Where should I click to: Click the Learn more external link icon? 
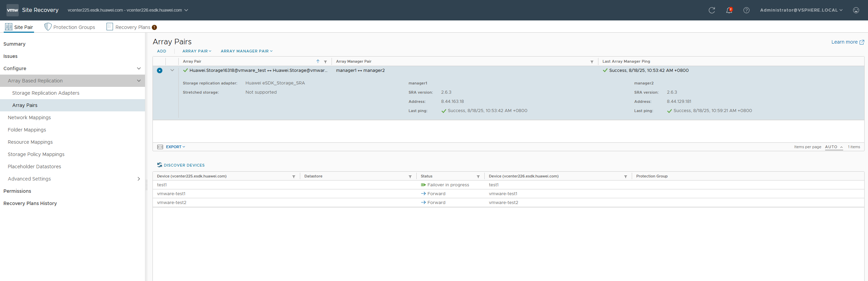[x=862, y=42]
